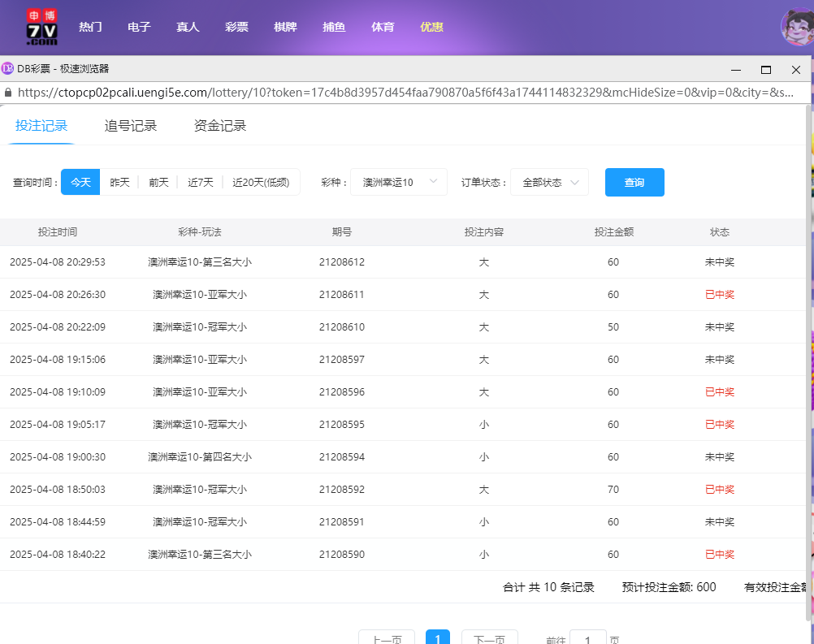Go to 下一页 page
814x644 pixels.
pyautogui.click(x=489, y=638)
